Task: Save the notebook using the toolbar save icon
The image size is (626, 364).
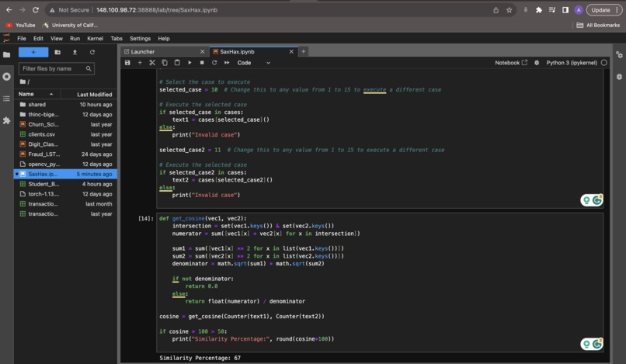Action: (127, 63)
